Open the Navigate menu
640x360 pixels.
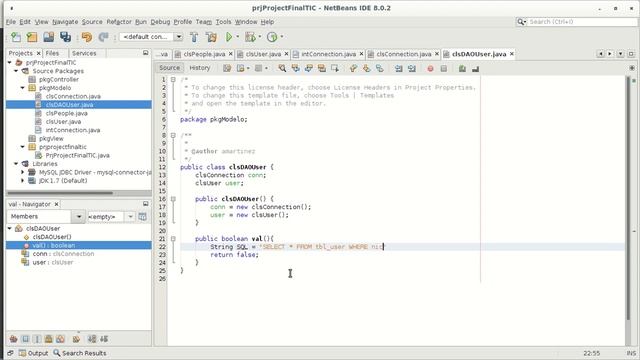(65, 22)
